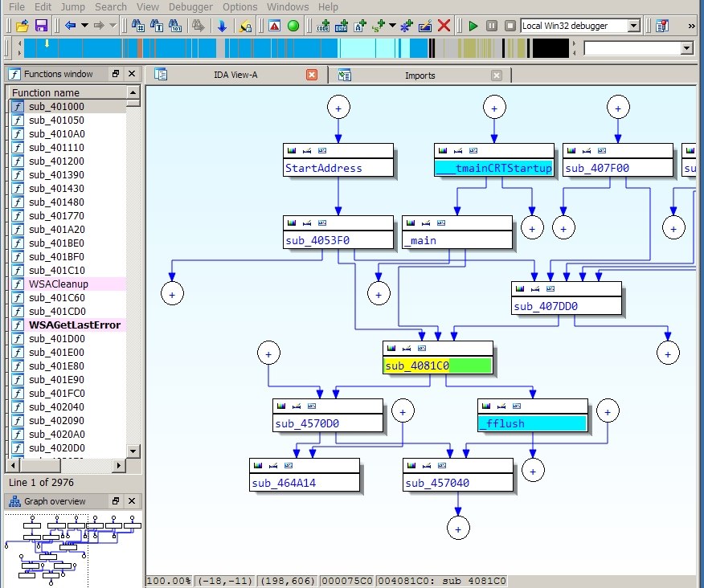This screenshot has width=704, height=588.
Task: Expand the collapsed node above StartAddress
Action: tap(338, 107)
